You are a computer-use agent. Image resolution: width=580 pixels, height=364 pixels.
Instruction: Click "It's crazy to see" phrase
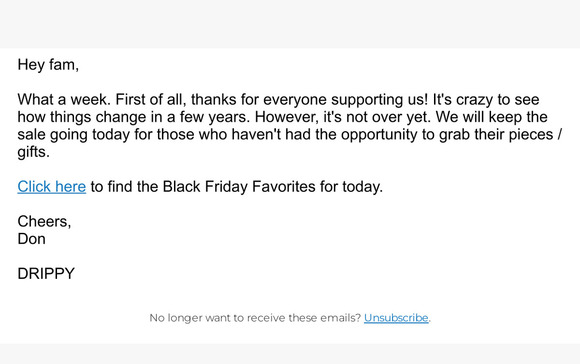pyautogui.click(x=486, y=100)
